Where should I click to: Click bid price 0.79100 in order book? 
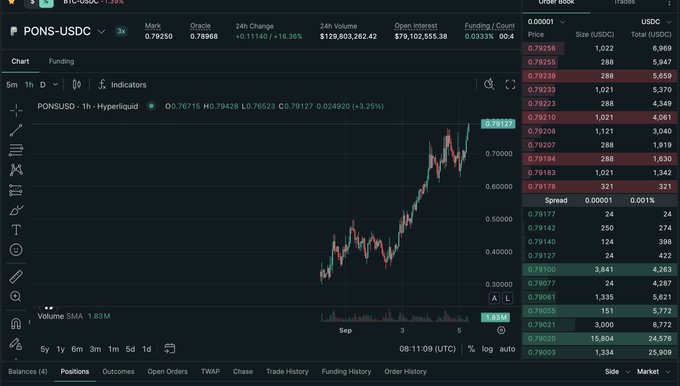click(x=542, y=269)
